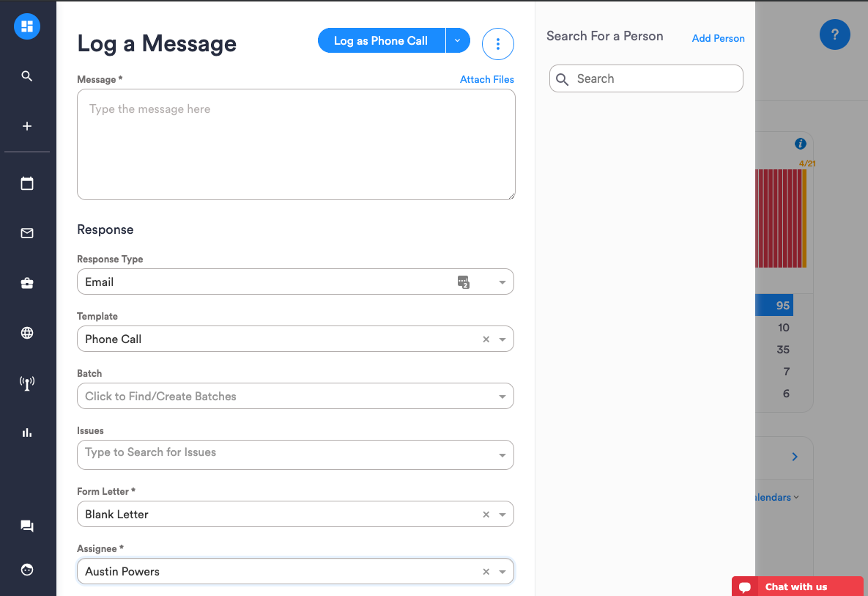Click the plus icon to create something new

(x=26, y=125)
